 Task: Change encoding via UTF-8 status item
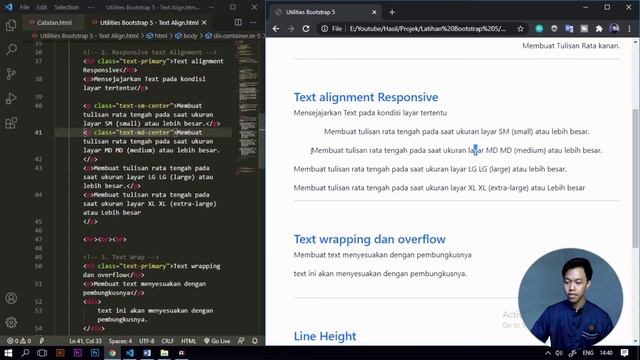click(x=147, y=341)
